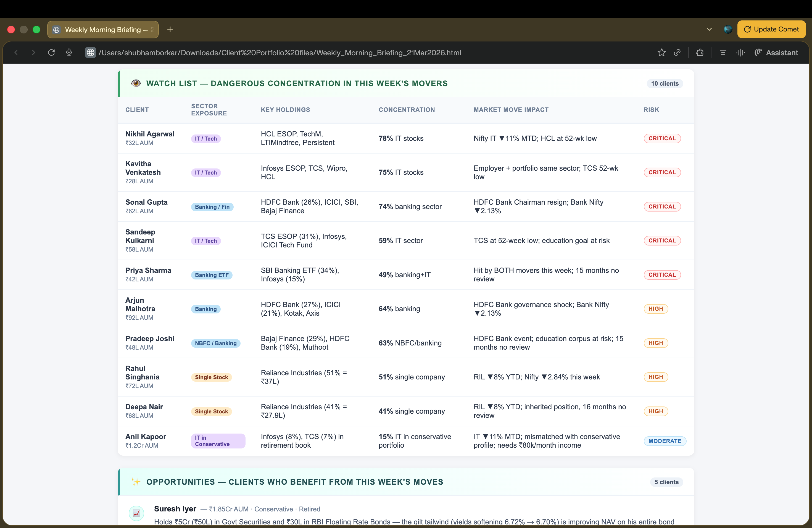Screen dimensions: 812x528
Task: Open the Assistant panel
Action: [x=776, y=52]
